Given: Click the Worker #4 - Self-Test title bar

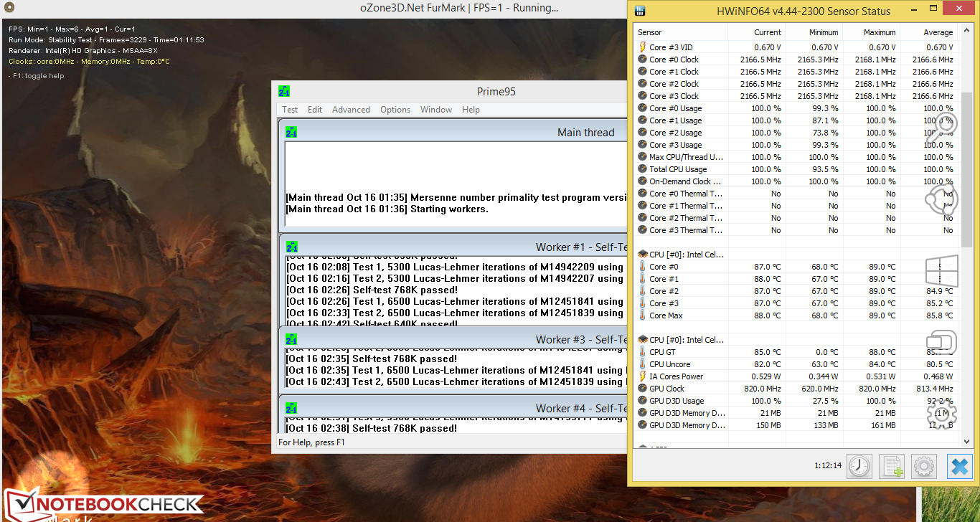Looking at the screenshot, I should [452, 408].
